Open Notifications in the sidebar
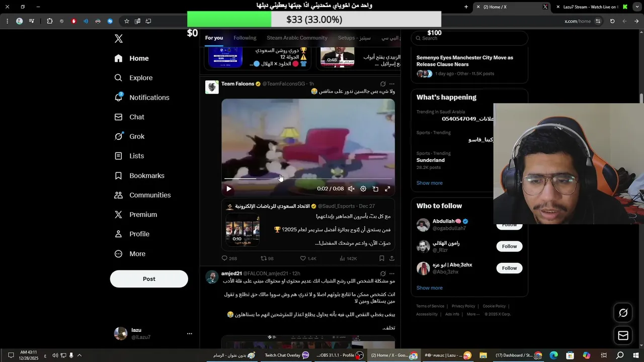Image resolution: width=644 pixels, height=362 pixels. 142,98
